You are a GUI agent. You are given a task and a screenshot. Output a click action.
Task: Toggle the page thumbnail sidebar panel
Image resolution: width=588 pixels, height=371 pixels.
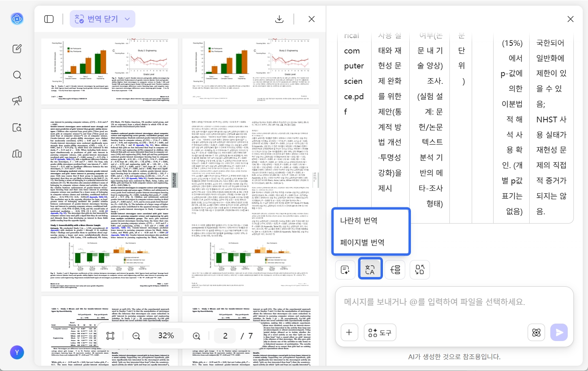point(49,19)
